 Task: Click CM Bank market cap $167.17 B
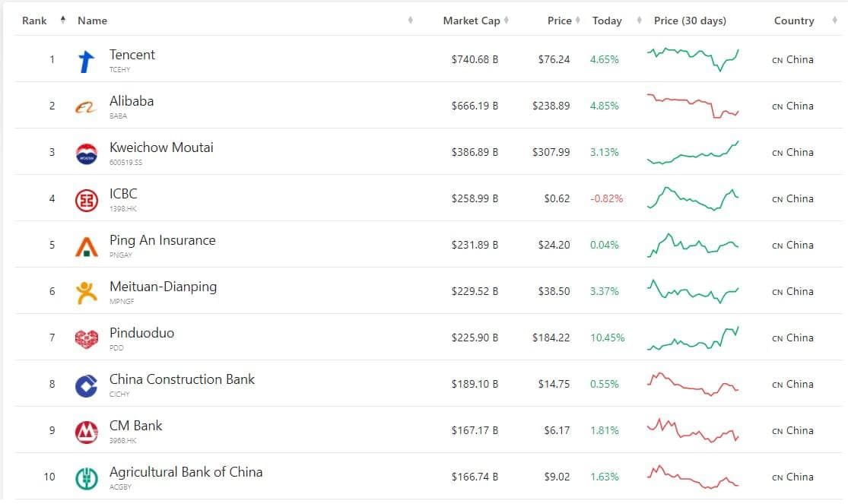click(475, 430)
